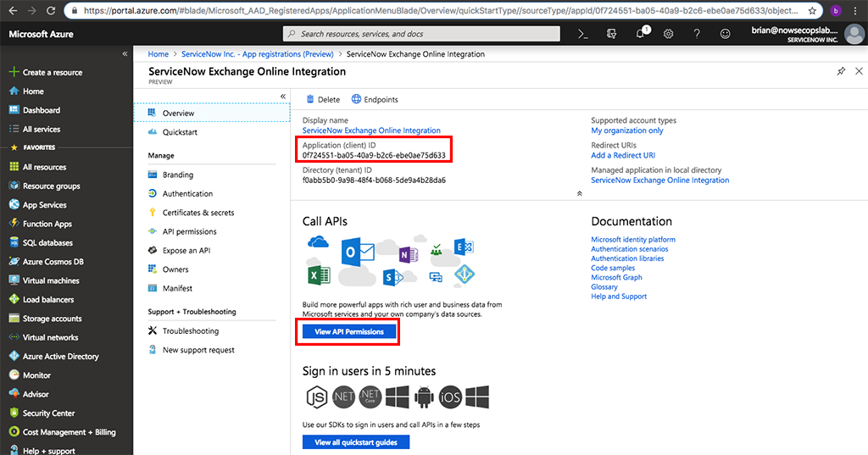Open directory and subscription filter icon
868x455 pixels.
pyautogui.click(x=611, y=34)
